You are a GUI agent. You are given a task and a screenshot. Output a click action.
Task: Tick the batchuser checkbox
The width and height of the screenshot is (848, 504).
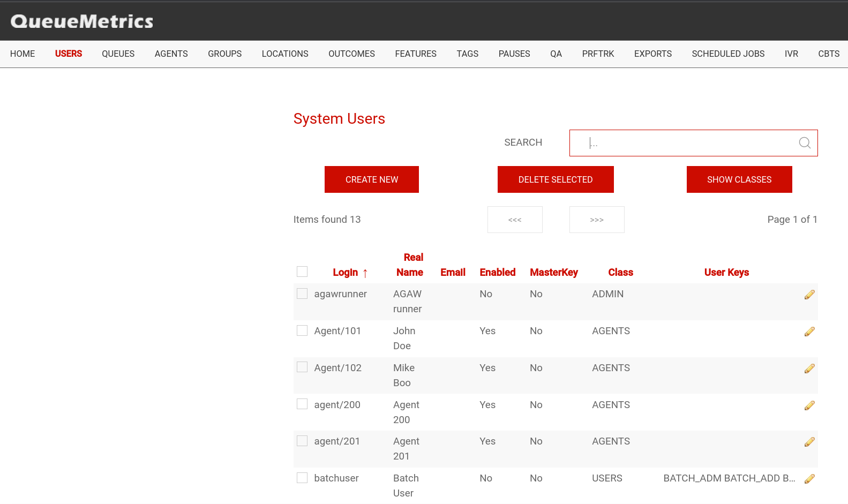tap(302, 478)
